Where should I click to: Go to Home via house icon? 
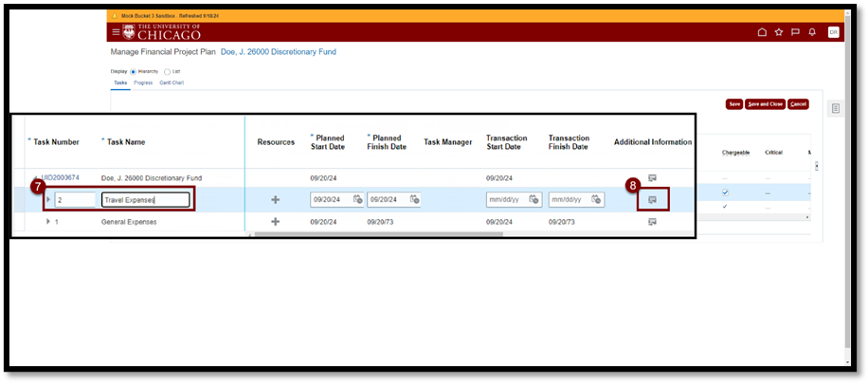pos(762,32)
